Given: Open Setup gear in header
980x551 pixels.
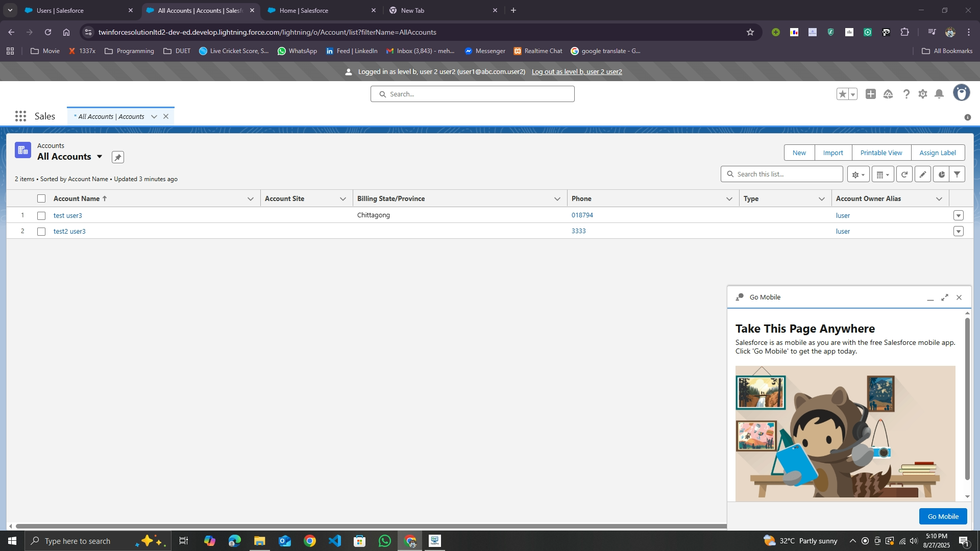Looking at the screenshot, I should [x=922, y=94].
